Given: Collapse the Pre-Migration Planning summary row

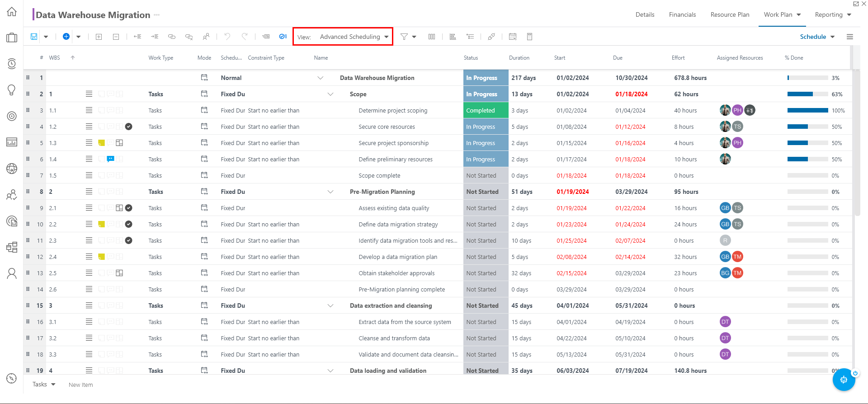Looking at the screenshot, I should [x=330, y=192].
